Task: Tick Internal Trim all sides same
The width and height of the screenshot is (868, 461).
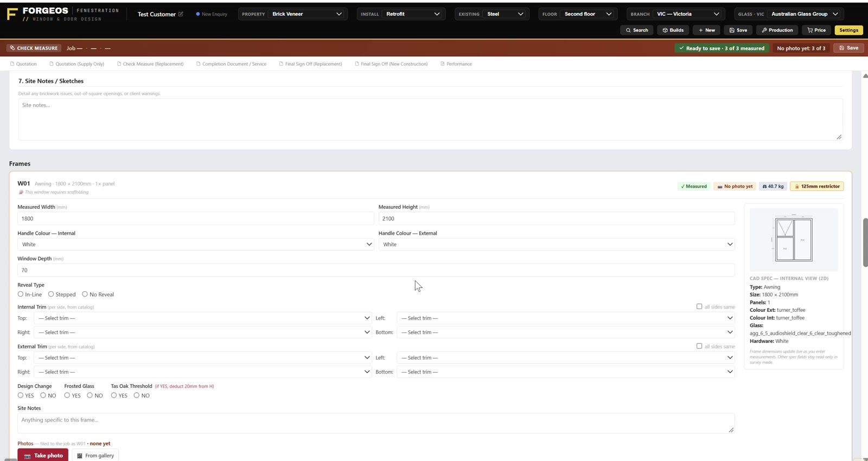Action: pyautogui.click(x=699, y=306)
